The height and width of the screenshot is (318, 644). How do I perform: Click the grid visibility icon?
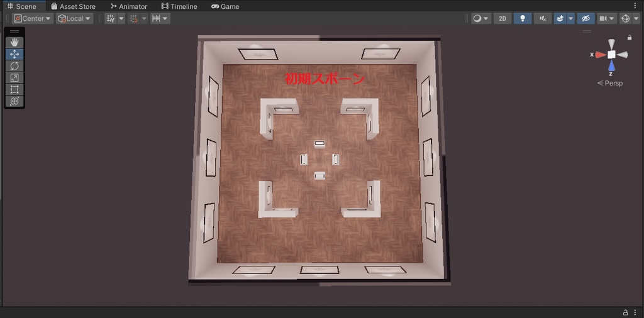(x=111, y=18)
